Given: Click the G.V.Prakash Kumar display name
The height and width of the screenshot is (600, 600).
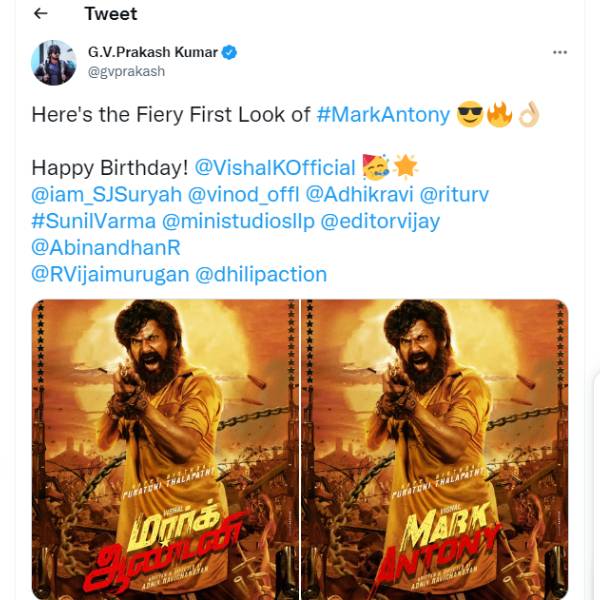Looking at the screenshot, I should pos(153,52).
